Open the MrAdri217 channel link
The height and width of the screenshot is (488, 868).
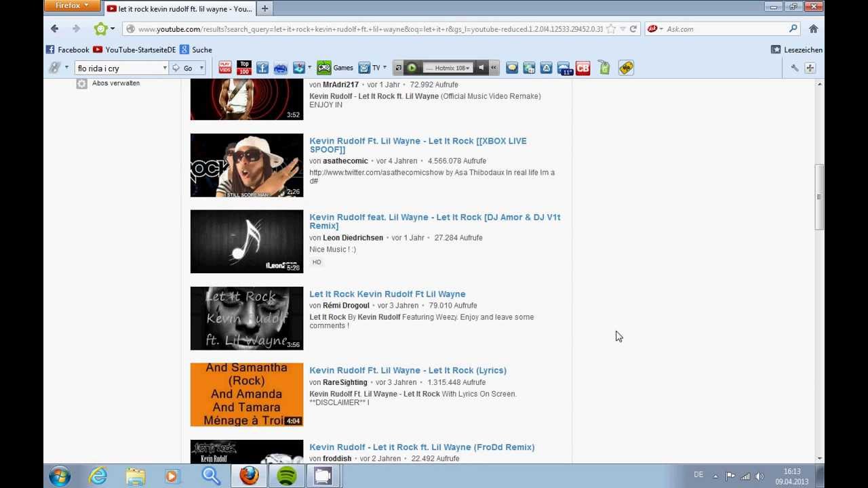pos(340,85)
